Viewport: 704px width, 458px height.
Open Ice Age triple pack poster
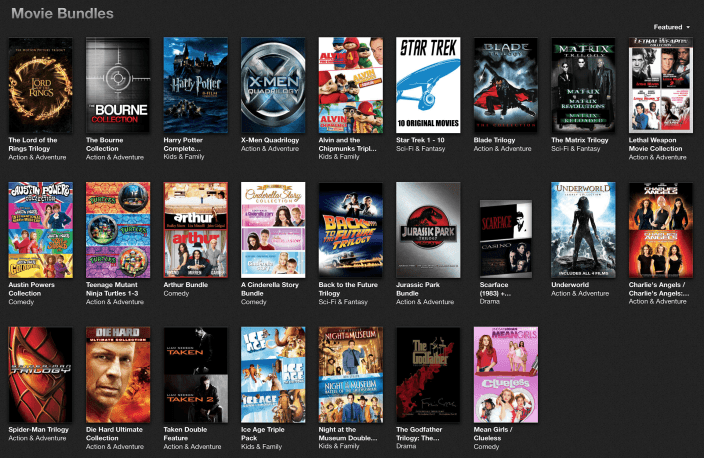(x=273, y=374)
